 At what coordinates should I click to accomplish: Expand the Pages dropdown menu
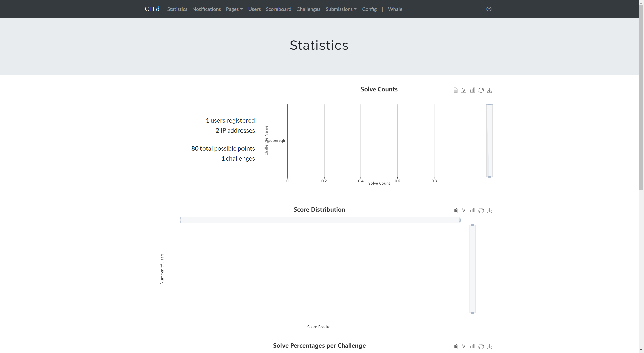tap(234, 9)
